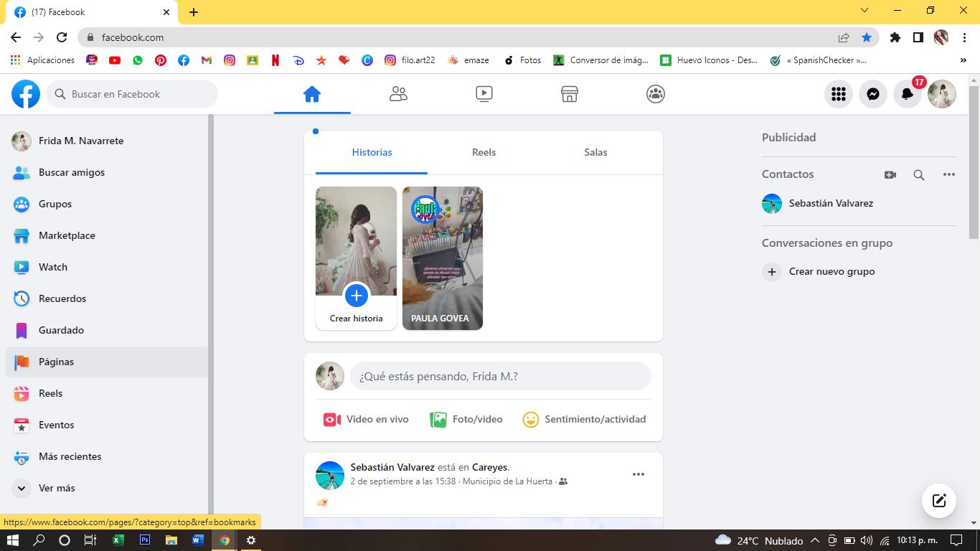980x551 pixels.
Task: Open Sebastián Valvarez profile from post header
Action: point(392,467)
